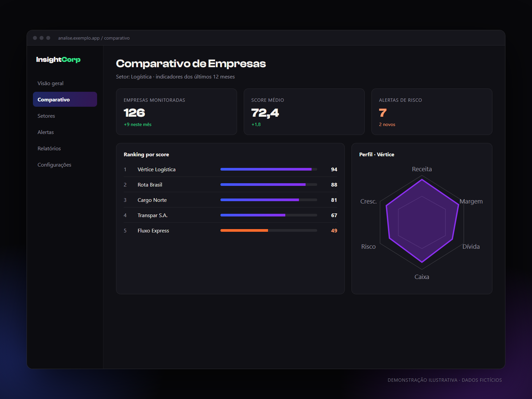Click the Caixa radar axis label
This screenshot has width=532, height=399.
422,277
